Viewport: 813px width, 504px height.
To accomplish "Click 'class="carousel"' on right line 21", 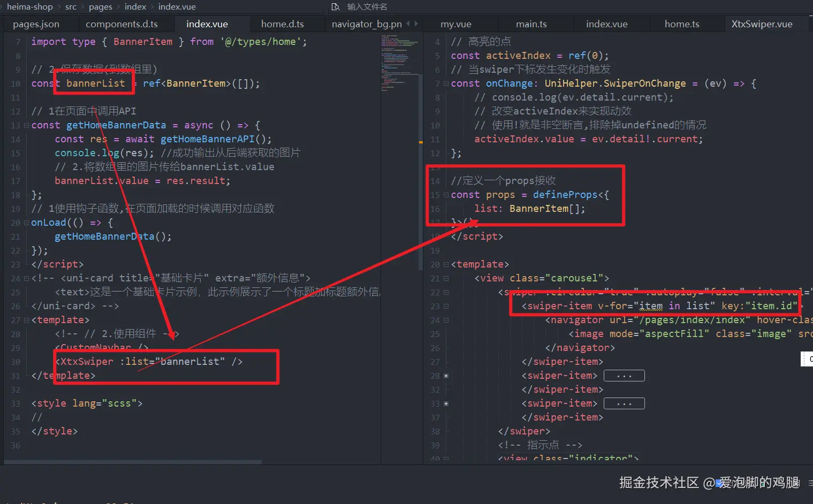I will click(557, 278).
